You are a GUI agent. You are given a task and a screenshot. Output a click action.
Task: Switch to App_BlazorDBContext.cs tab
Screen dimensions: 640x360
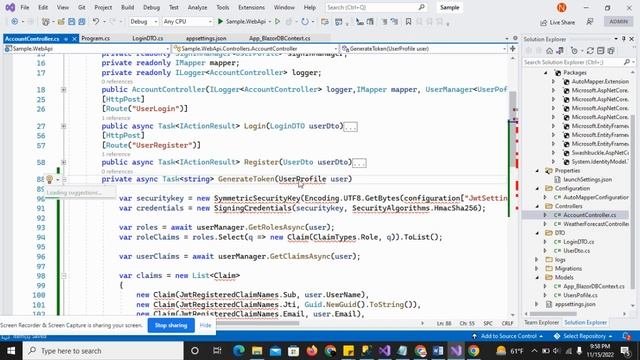coord(280,38)
